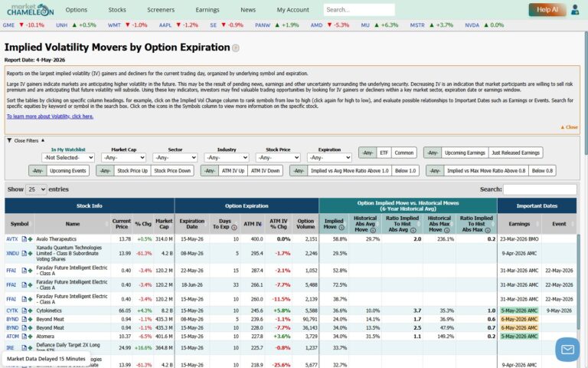The image size is (588, 368).
Task: Open the Stocks menu
Action: tap(117, 10)
